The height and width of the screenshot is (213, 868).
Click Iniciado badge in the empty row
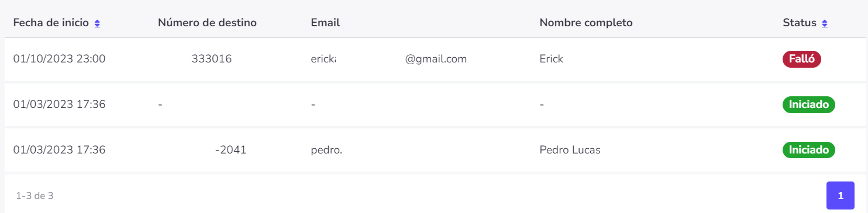tap(809, 104)
